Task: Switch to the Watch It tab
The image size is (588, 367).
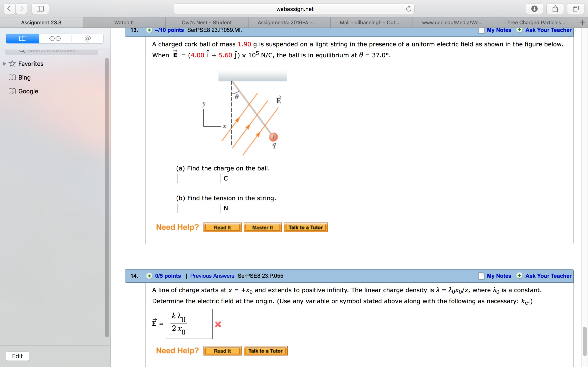Action: pos(124,22)
